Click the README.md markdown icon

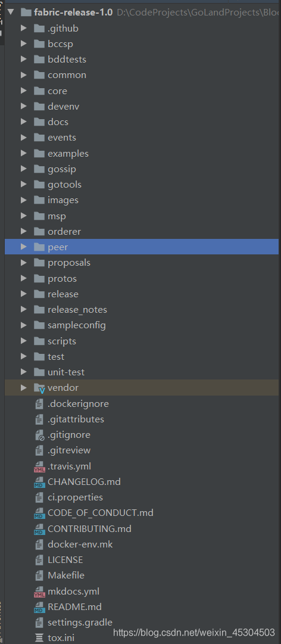[x=39, y=607]
